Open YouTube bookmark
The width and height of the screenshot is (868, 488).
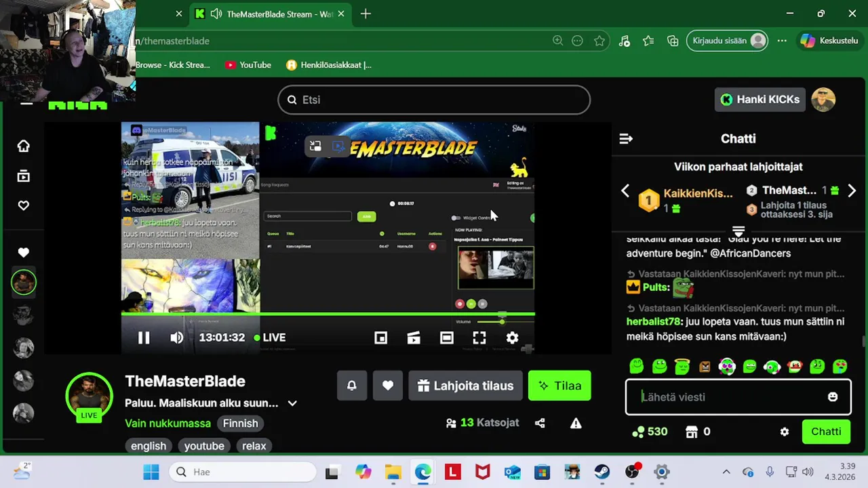pos(248,65)
